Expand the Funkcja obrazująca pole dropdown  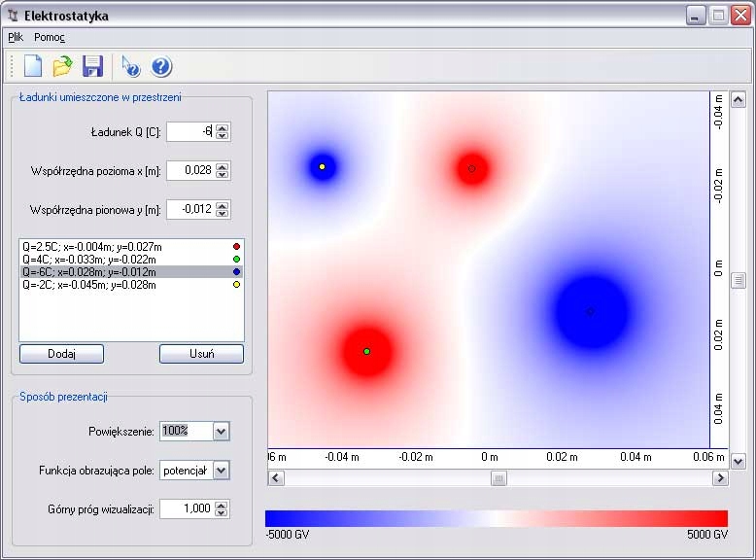221,471
